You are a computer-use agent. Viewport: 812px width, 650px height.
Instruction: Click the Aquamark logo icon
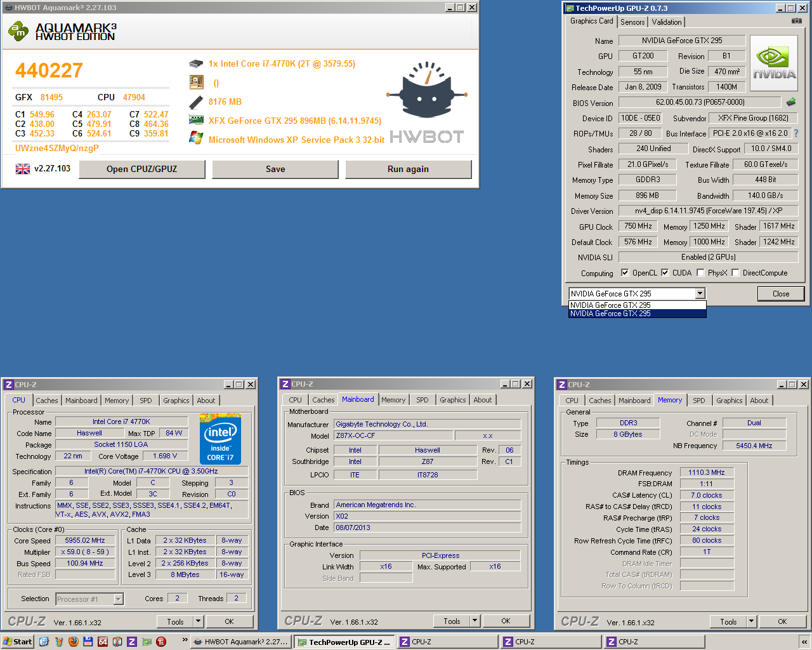[x=18, y=30]
